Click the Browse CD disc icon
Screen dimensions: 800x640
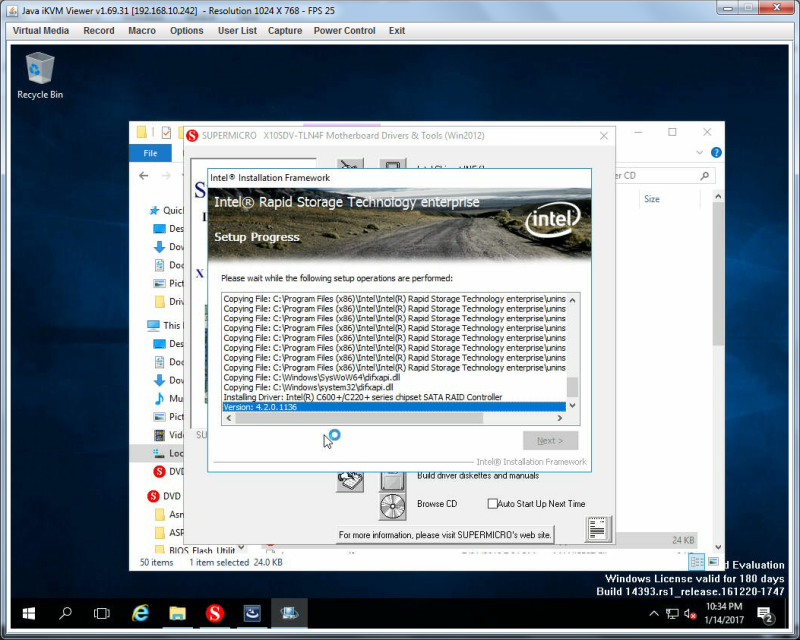pos(392,506)
